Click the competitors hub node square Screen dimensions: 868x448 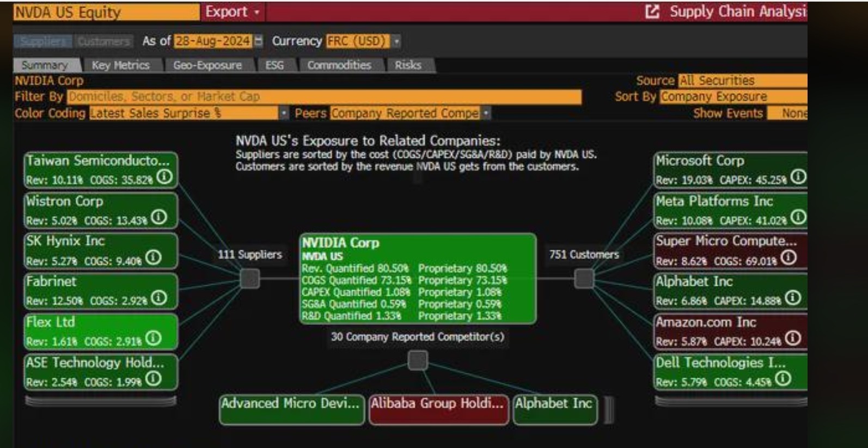click(418, 360)
